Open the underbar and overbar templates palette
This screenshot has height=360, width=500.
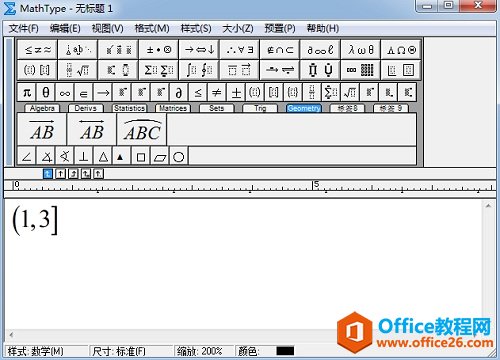[239, 70]
